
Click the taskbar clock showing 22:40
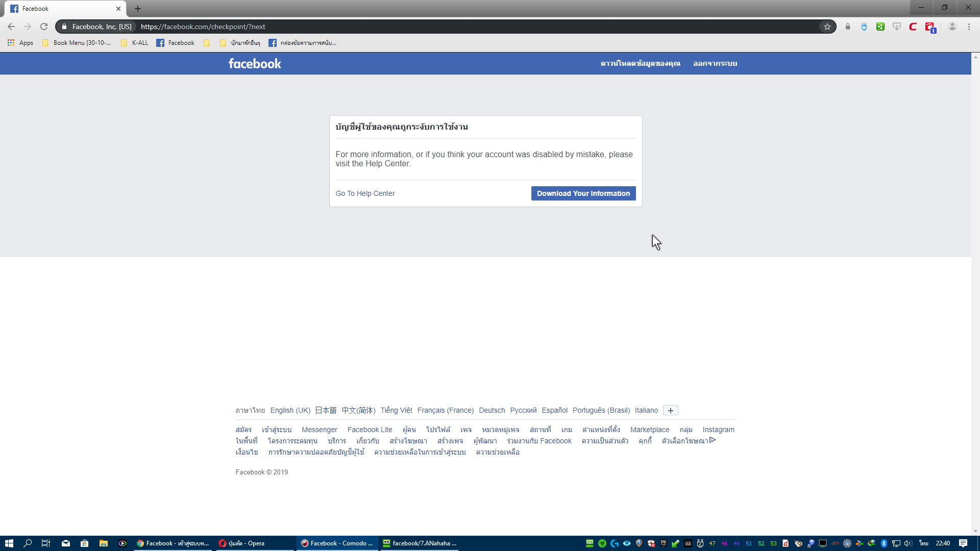click(x=943, y=543)
